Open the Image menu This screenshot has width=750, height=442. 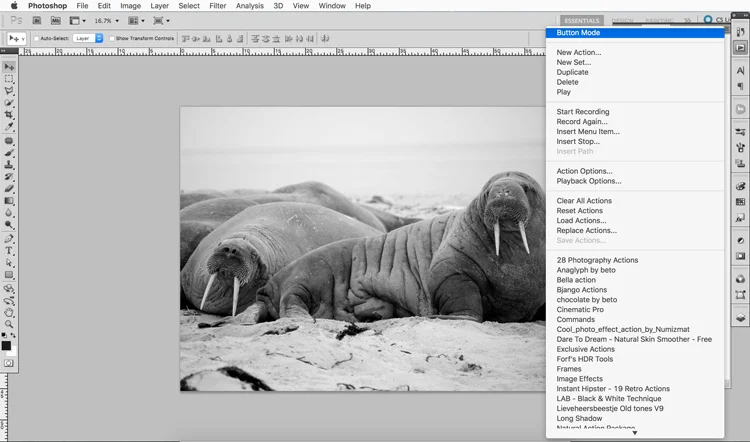(x=131, y=6)
